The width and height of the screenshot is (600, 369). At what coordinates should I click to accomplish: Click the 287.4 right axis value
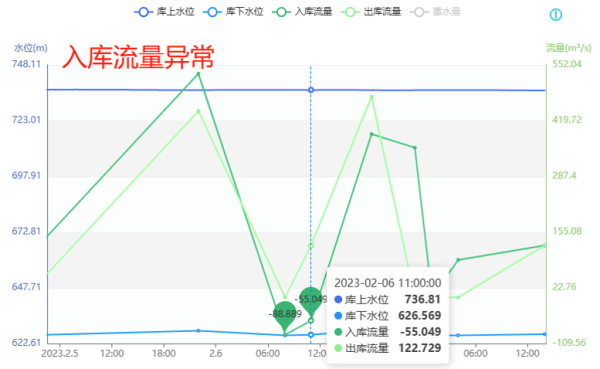[564, 175]
